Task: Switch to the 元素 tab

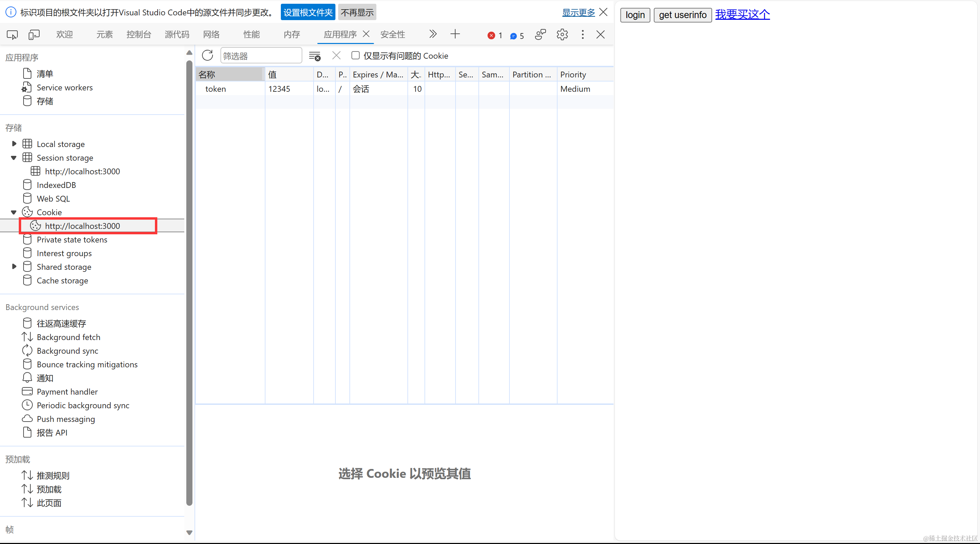Action: point(104,34)
